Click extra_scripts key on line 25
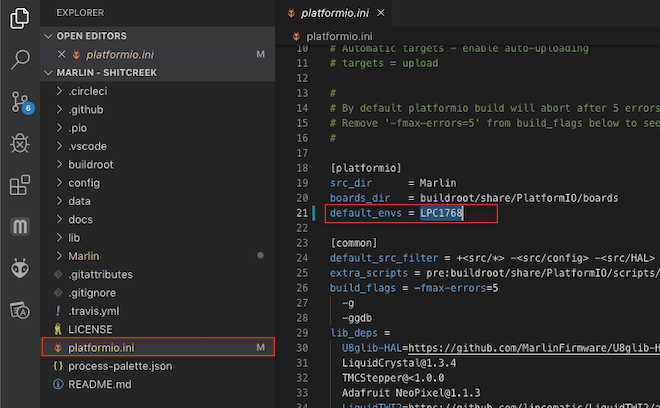 tap(369, 273)
